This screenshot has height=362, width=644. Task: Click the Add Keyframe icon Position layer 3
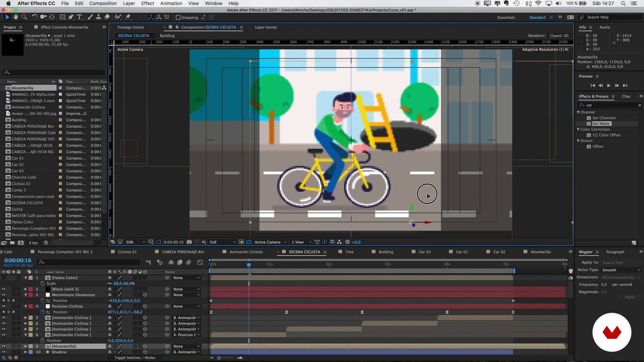coord(8,301)
